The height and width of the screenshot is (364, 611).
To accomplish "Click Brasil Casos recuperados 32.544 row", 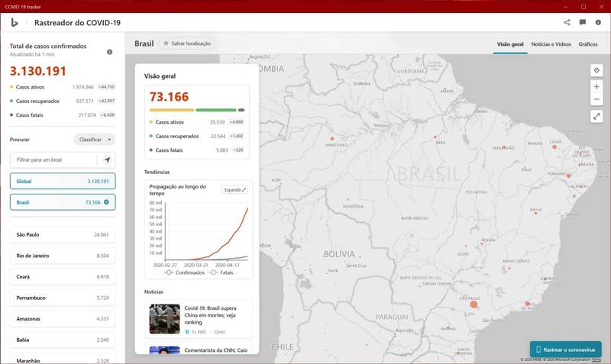I will click(x=197, y=136).
